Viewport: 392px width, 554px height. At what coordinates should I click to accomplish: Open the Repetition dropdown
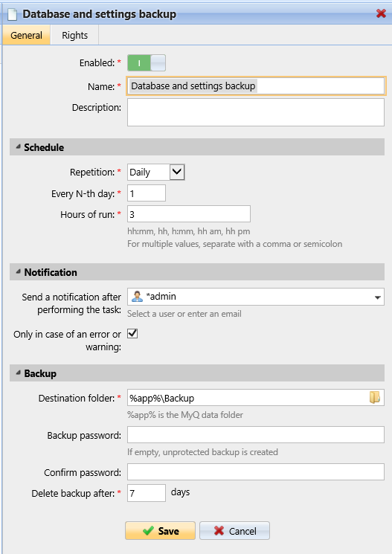[177, 173]
